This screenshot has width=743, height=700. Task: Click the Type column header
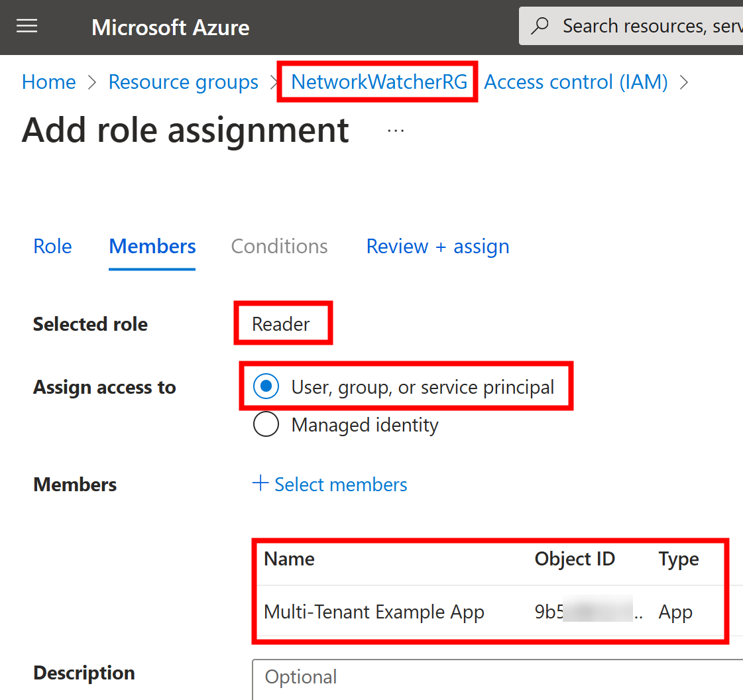click(x=679, y=559)
